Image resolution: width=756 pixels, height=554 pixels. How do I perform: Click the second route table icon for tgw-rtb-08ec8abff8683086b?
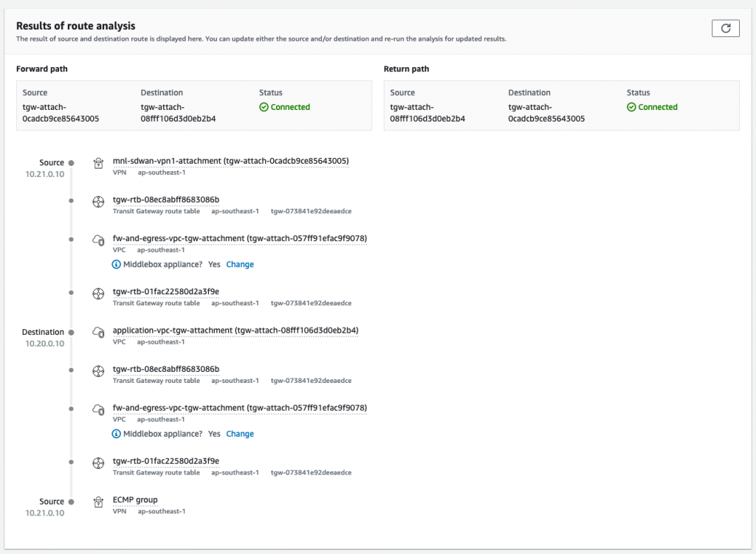point(98,372)
